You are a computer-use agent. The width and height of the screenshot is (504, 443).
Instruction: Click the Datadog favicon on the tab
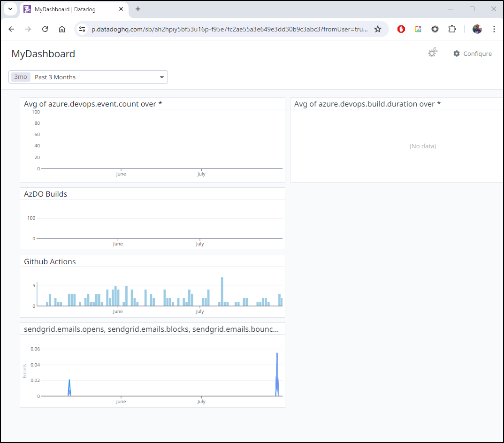[x=27, y=9]
